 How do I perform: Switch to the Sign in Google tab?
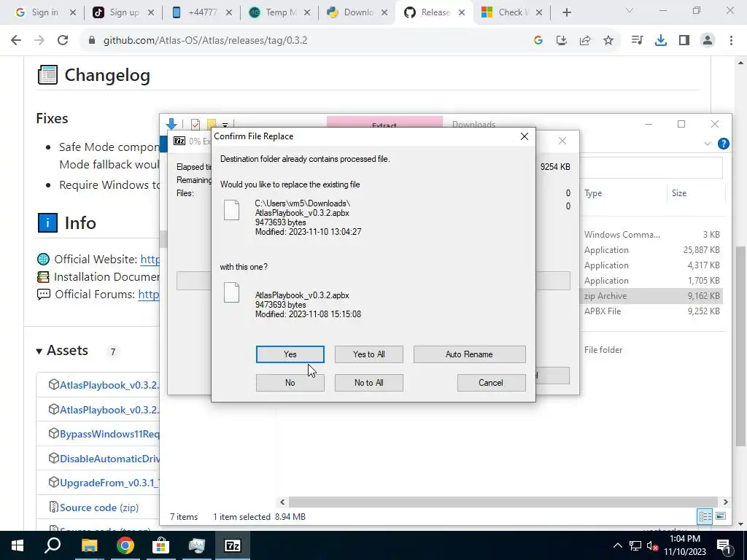[x=43, y=12]
